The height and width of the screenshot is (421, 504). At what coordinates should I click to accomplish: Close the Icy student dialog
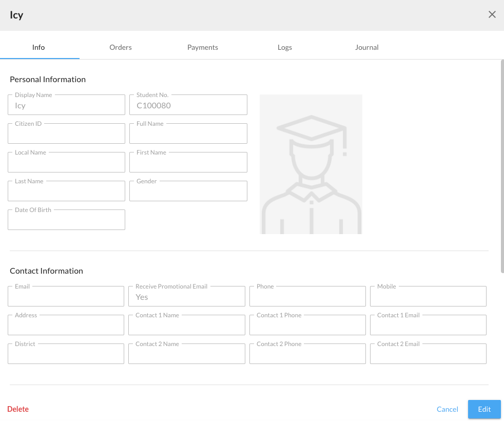[492, 14]
